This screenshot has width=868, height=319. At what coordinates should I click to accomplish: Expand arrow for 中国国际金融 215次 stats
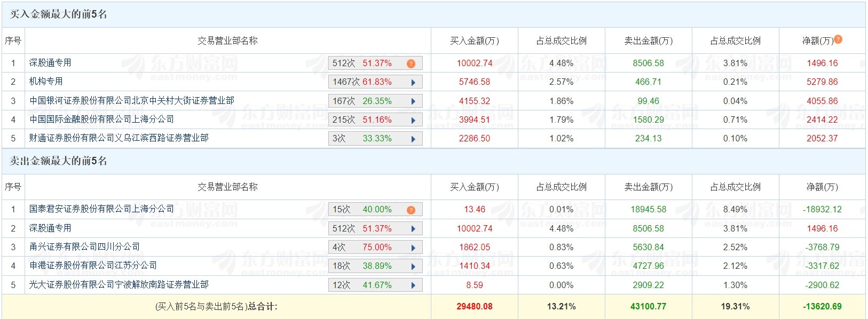click(x=413, y=120)
